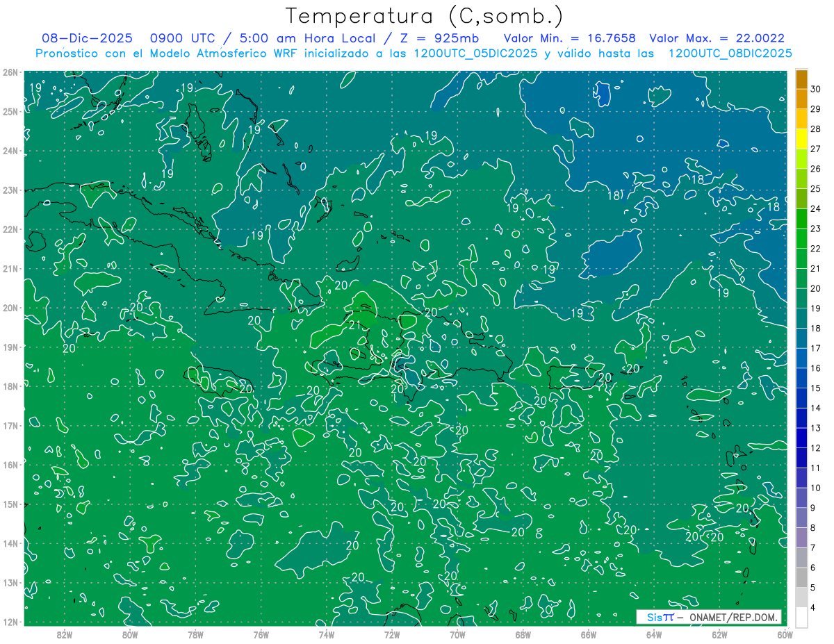Click the blue colorbar segment between 14 and 15
The height and width of the screenshot is (644, 834).
801,398
